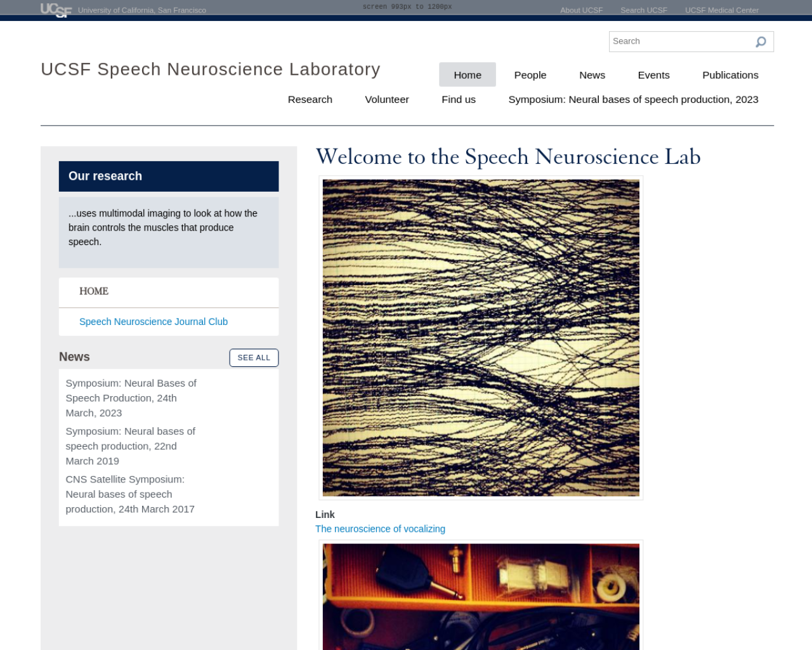Click the search magnifier icon
Viewport: 812px width, 650px height.
pos(761,42)
